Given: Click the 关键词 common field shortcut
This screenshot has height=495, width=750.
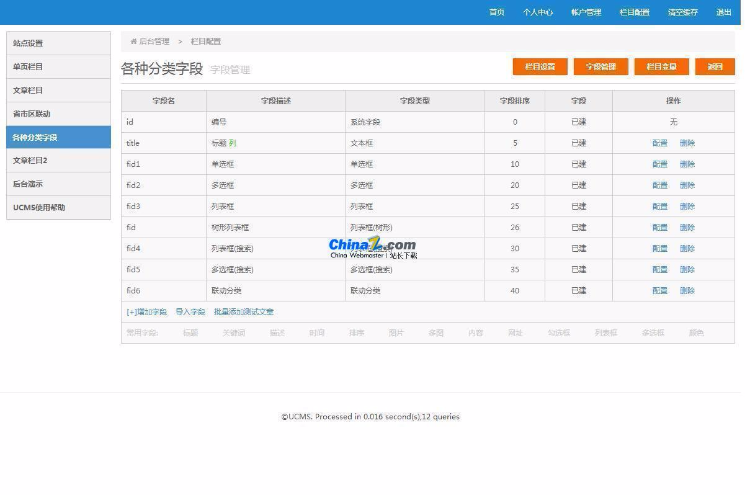Looking at the screenshot, I should [233, 332].
